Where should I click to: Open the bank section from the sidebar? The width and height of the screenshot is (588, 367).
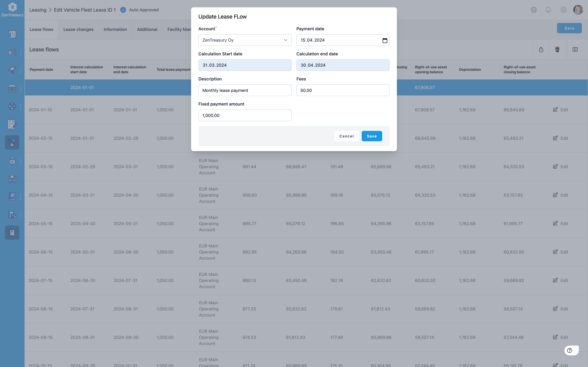(12, 88)
